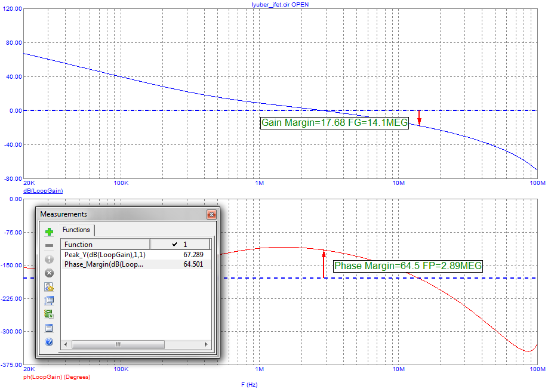
Task: Click the left scroll arrow in Measurements
Action: (x=66, y=344)
